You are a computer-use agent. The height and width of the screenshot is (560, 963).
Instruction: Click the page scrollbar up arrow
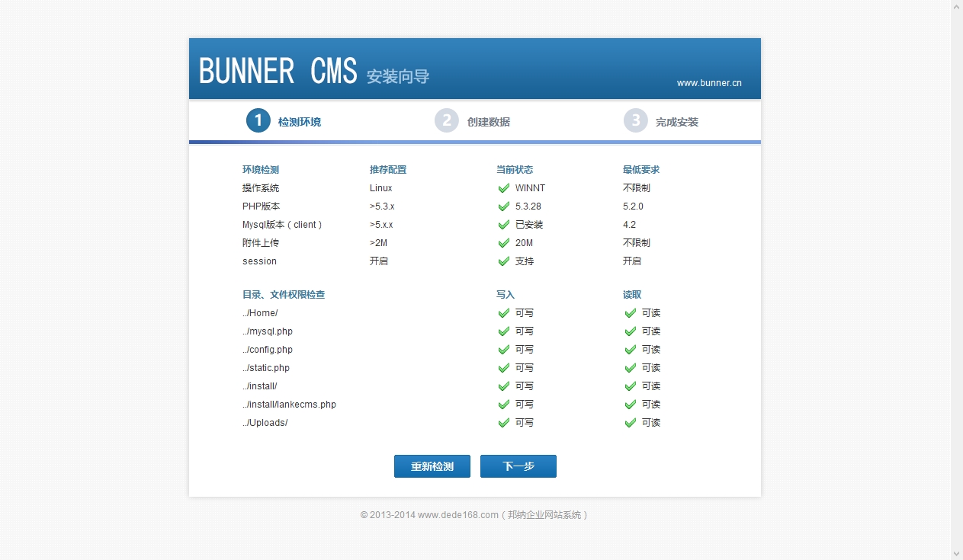coord(957,6)
